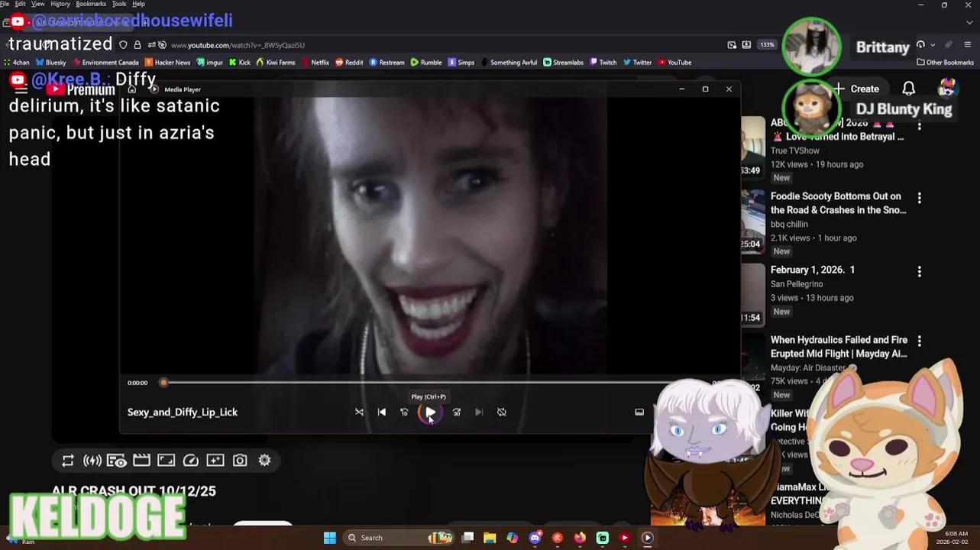Click the sparkle-box icon in YouTube toolbar
The image size is (980, 550).
tap(215, 460)
